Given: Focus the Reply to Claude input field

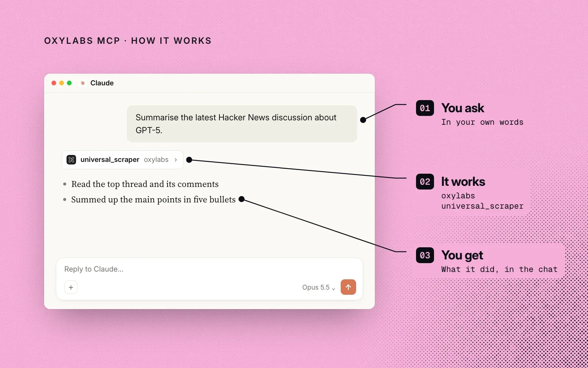Looking at the screenshot, I should click(x=209, y=269).
